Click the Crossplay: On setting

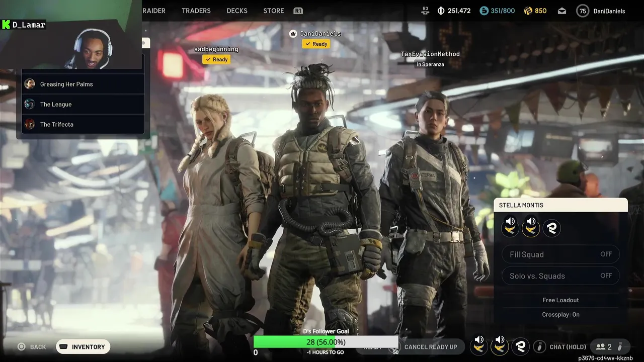pyautogui.click(x=560, y=315)
